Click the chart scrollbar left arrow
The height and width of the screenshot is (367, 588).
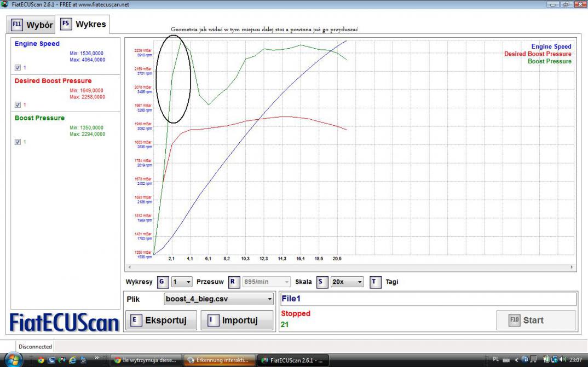[129, 267]
